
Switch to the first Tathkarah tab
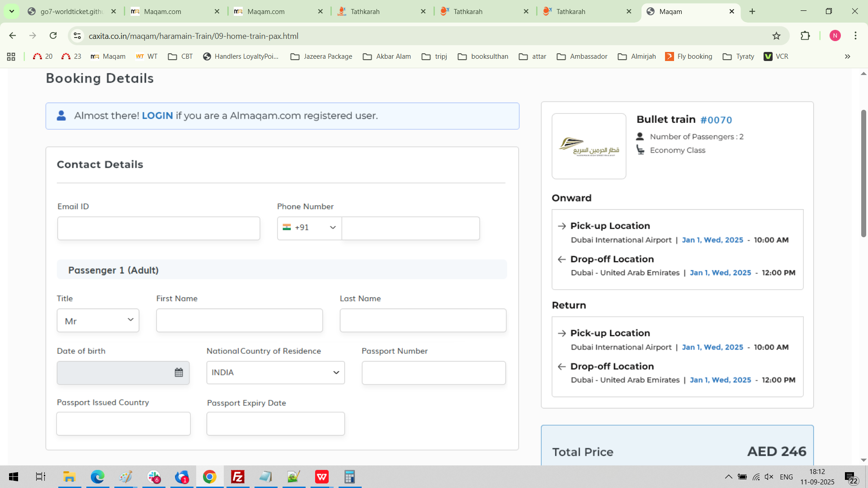tap(365, 11)
